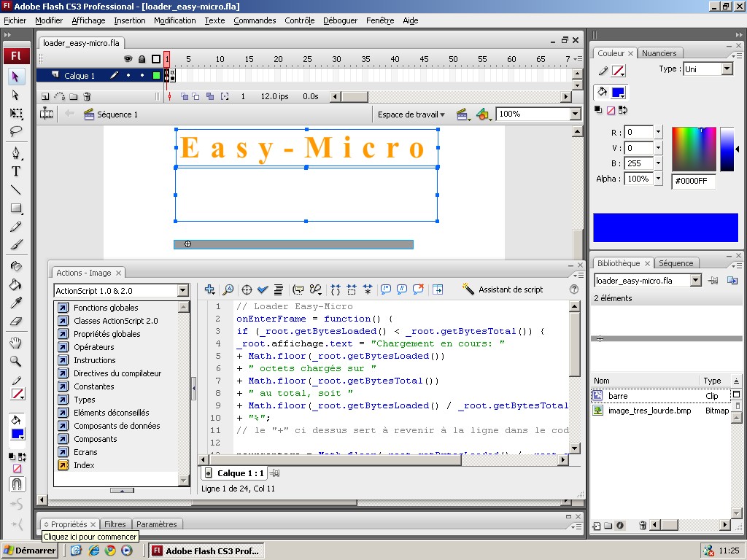Image resolution: width=747 pixels, height=560 pixels.
Task: Open the Index entry in Actions toolbox
Action: [x=84, y=465]
